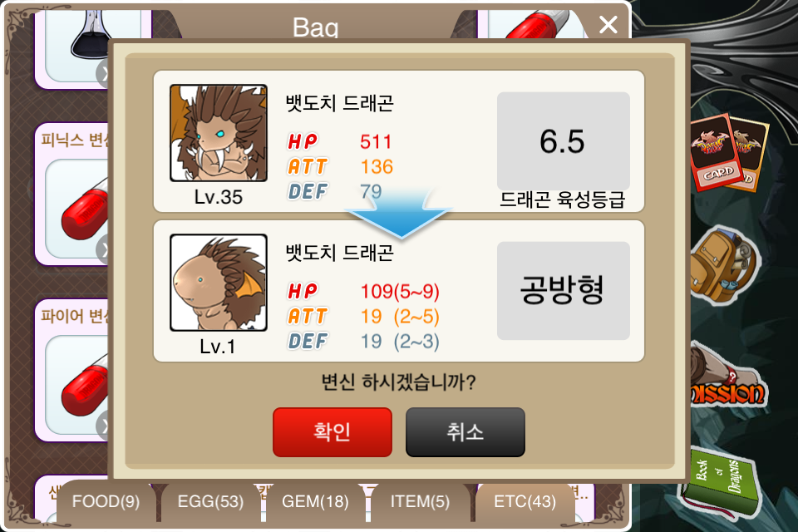This screenshot has height=532, width=798.
Task: Confirm transformation with the red 확인 button
Action: pos(332,431)
